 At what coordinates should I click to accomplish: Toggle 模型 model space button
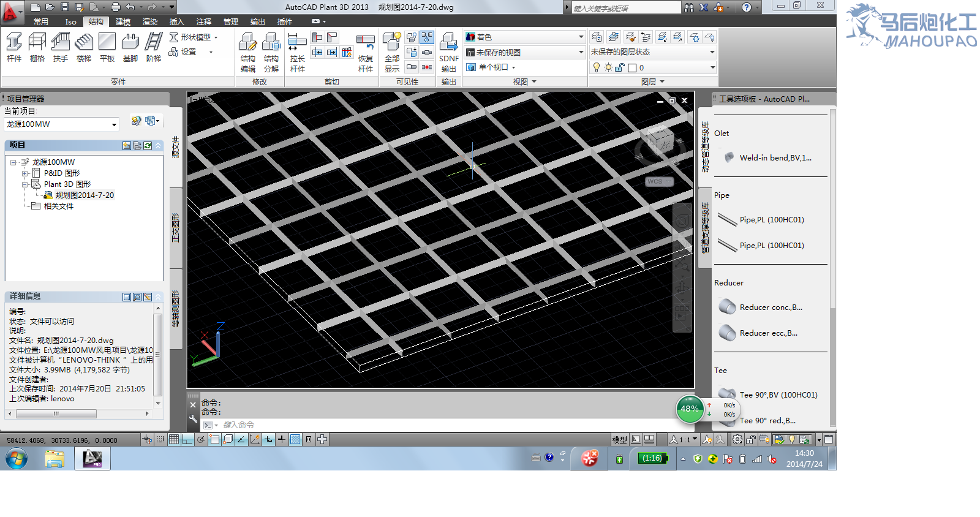click(x=619, y=439)
